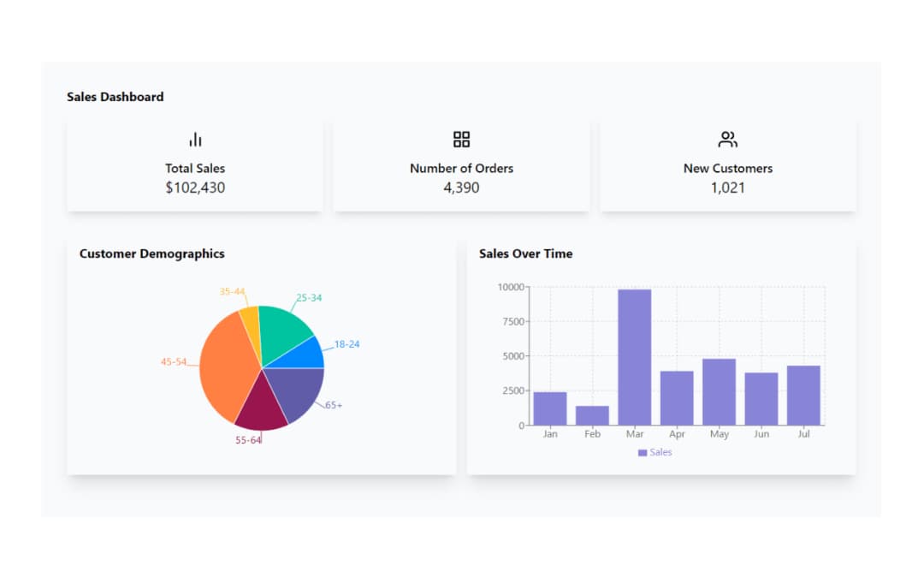Click the Jul label on the x-axis
Screen dimensions: 924x578
pyautogui.click(x=803, y=434)
